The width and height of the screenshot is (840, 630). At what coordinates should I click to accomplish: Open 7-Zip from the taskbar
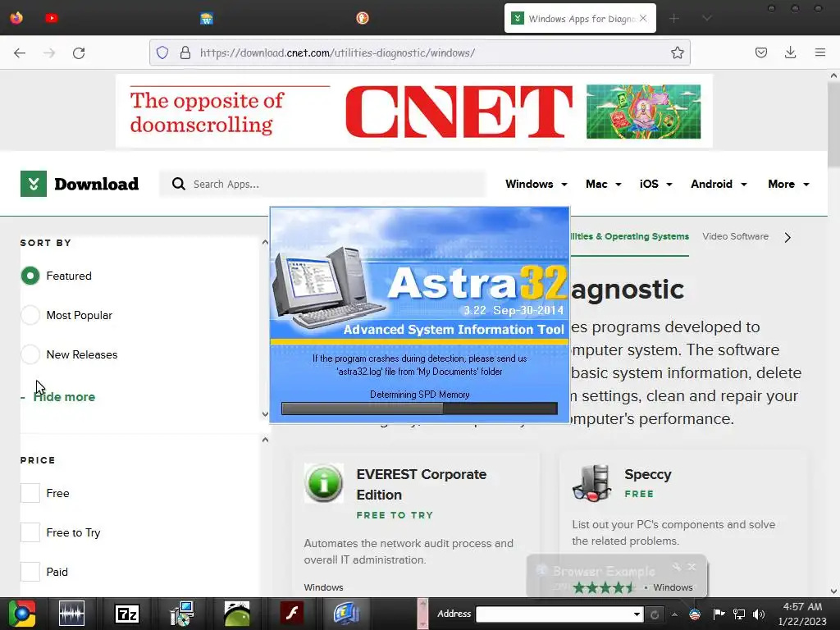[127, 614]
